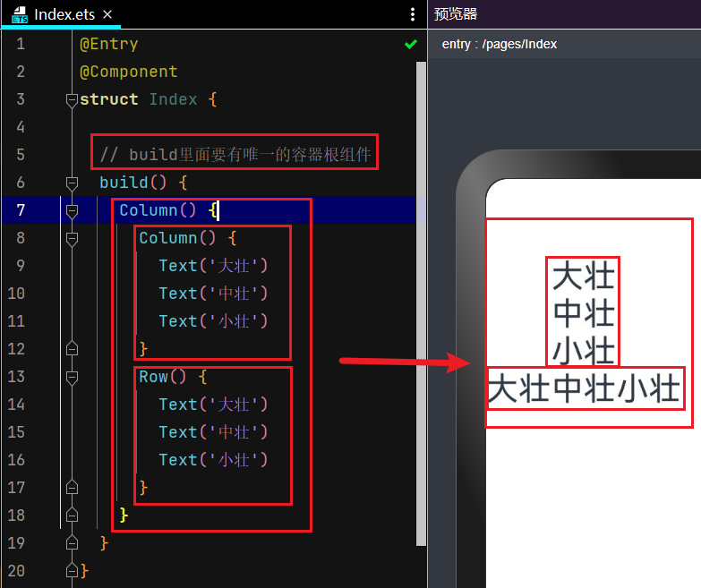Click line number 7 in the gutter
701x588 pixels.
(21, 210)
